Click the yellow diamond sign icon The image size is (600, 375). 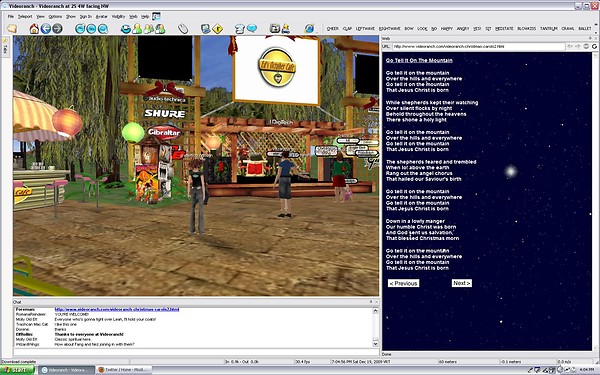pos(217,29)
